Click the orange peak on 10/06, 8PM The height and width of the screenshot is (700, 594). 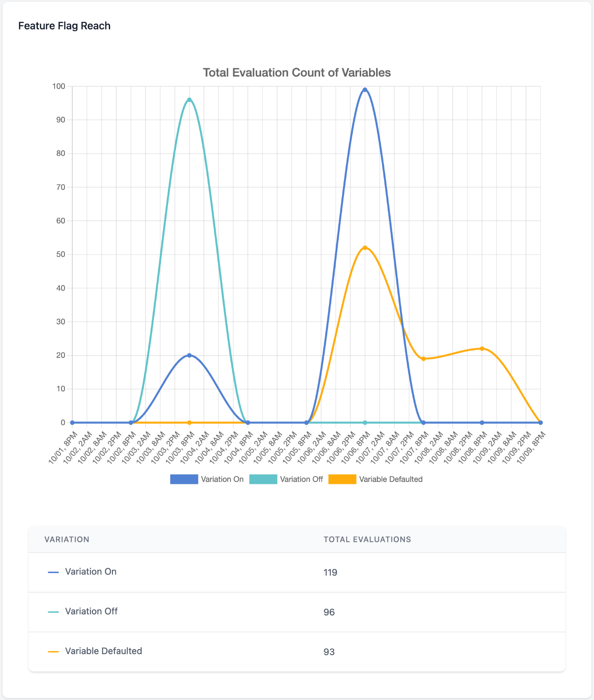tap(365, 248)
